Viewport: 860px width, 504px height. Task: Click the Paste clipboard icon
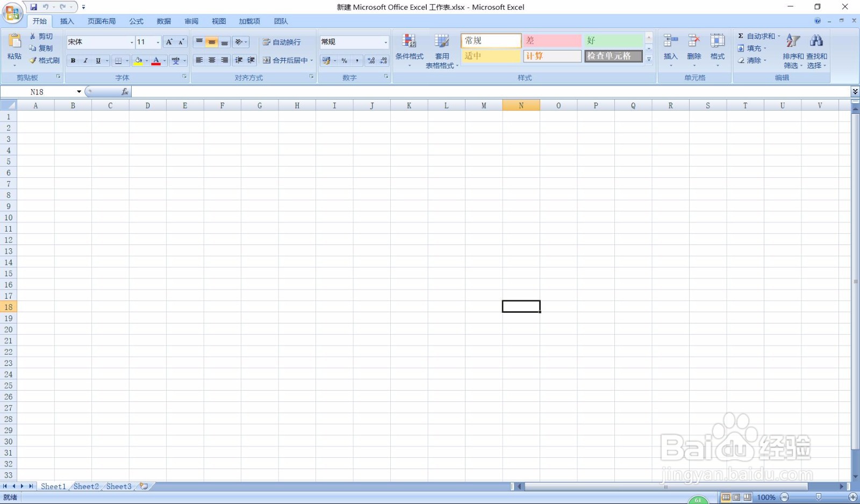tap(15, 41)
